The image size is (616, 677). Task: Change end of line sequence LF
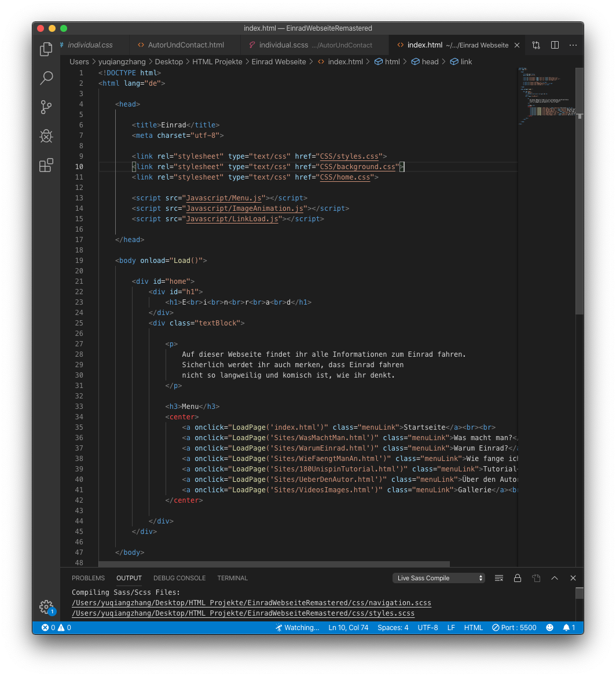(x=451, y=628)
